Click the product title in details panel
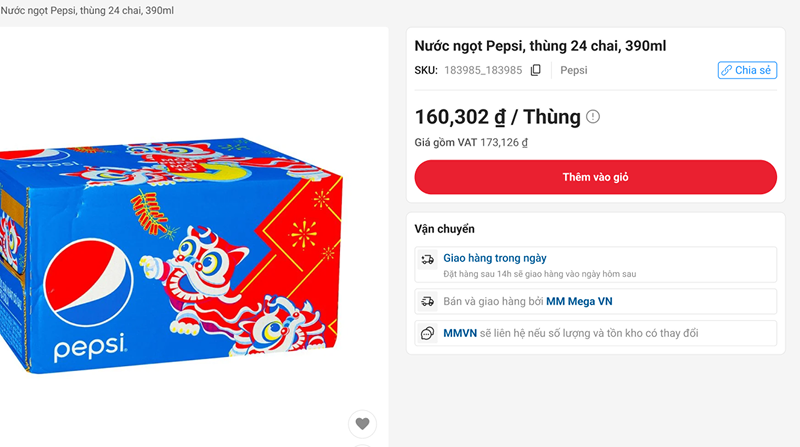This screenshot has height=447, width=800. [540, 45]
